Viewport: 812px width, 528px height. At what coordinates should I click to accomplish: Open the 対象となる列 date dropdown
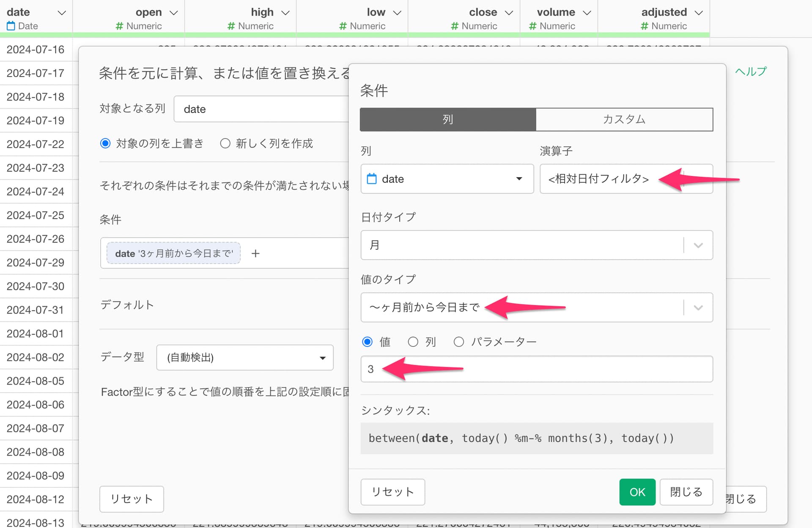[x=262, y=109]
